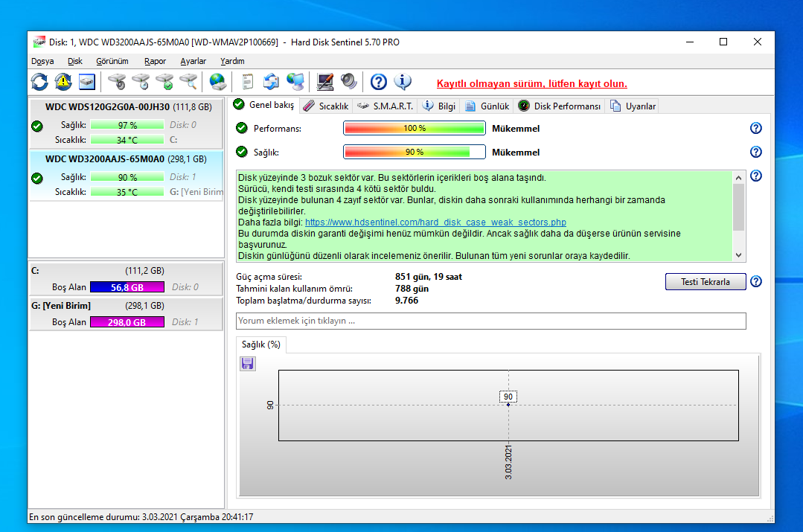Open the Ayarlar menu
The image size is (803, 532).
[x=193, y=61]
